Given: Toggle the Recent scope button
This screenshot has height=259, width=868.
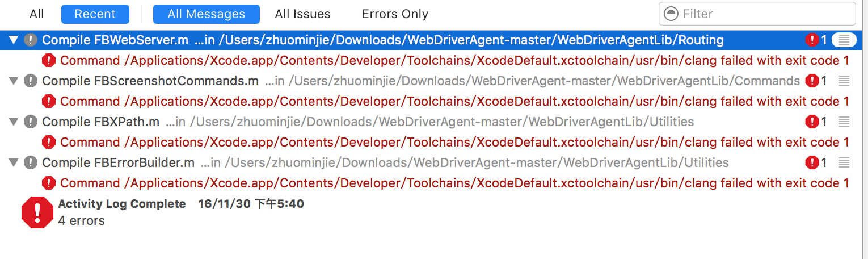Looking at the screenshot, I should (x=95, y=14).
